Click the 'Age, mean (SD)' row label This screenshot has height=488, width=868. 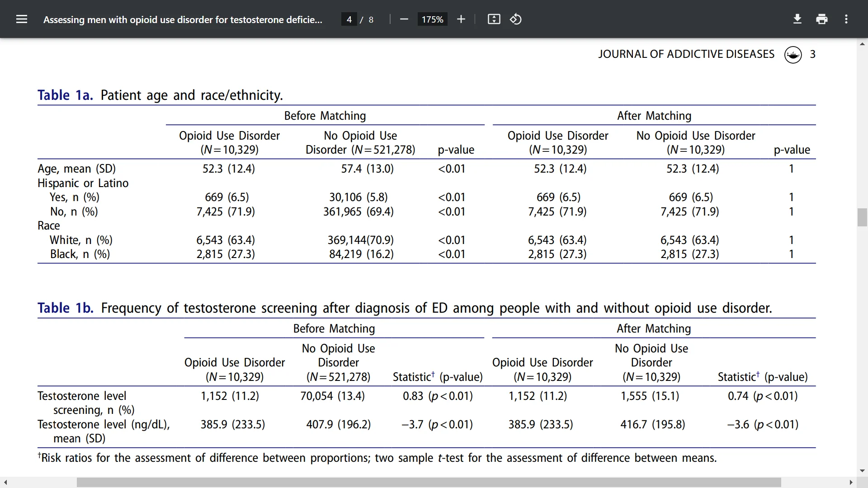point(76,169)
